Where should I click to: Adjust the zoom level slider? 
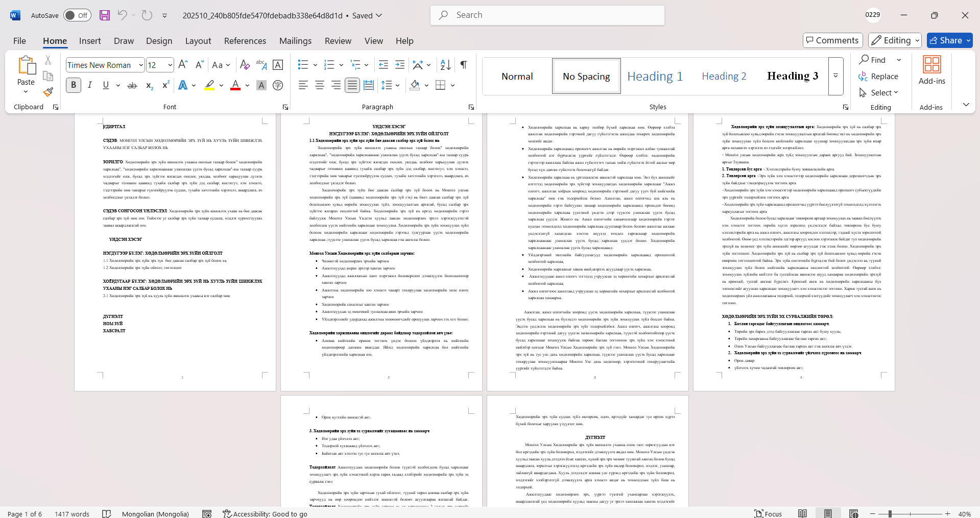point(890,513)
